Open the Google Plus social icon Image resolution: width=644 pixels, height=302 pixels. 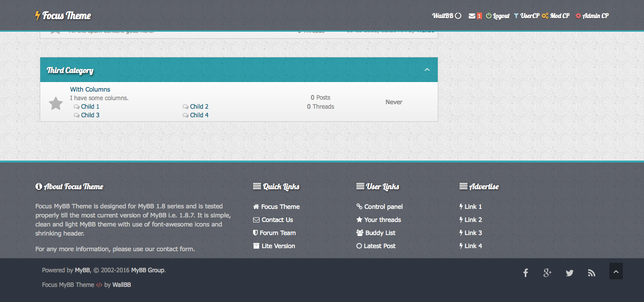(x=547, y=273)
